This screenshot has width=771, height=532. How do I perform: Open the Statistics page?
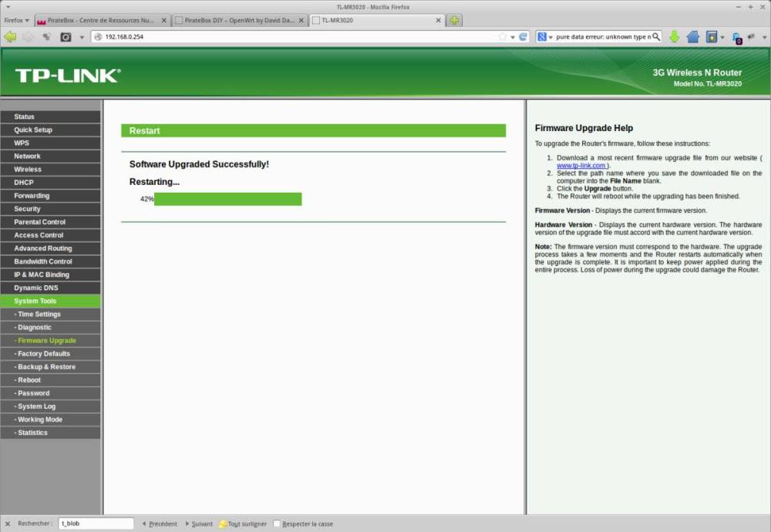click(50, 433)
